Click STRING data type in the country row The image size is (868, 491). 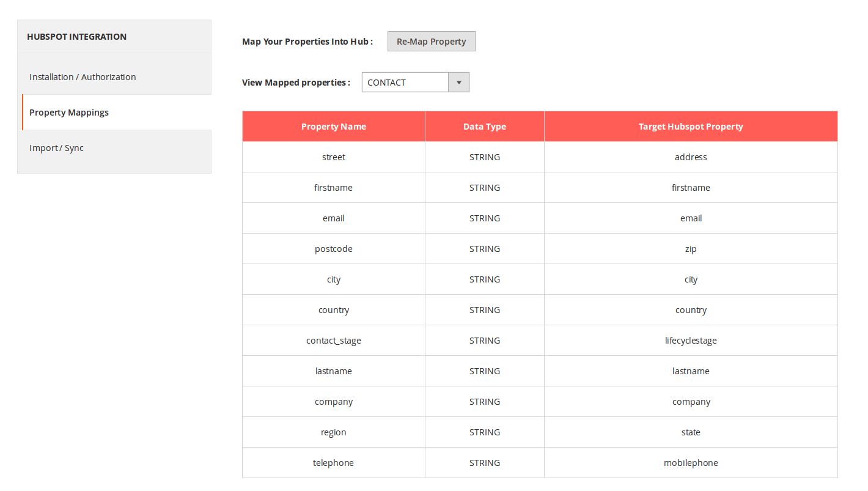point(485,310)
